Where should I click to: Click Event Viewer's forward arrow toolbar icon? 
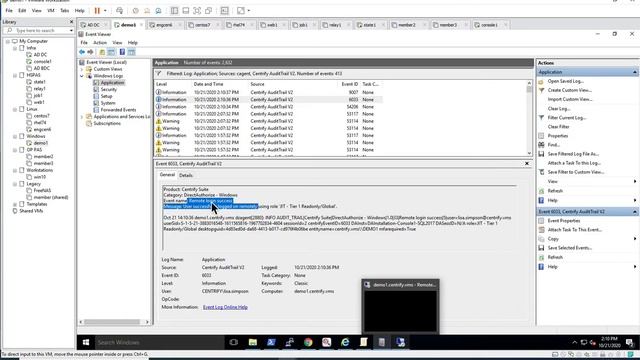[x=90, y=52]
